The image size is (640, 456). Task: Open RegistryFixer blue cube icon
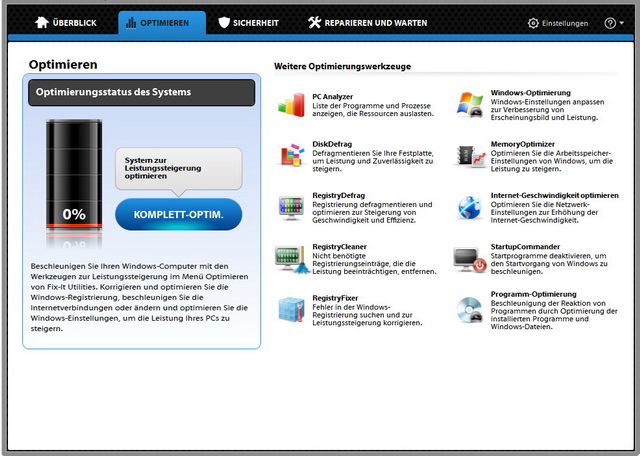click(291, 310)
